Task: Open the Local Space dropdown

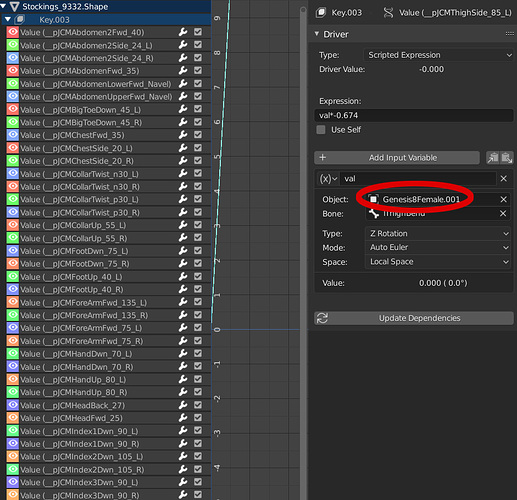Action: coord(438,262)
